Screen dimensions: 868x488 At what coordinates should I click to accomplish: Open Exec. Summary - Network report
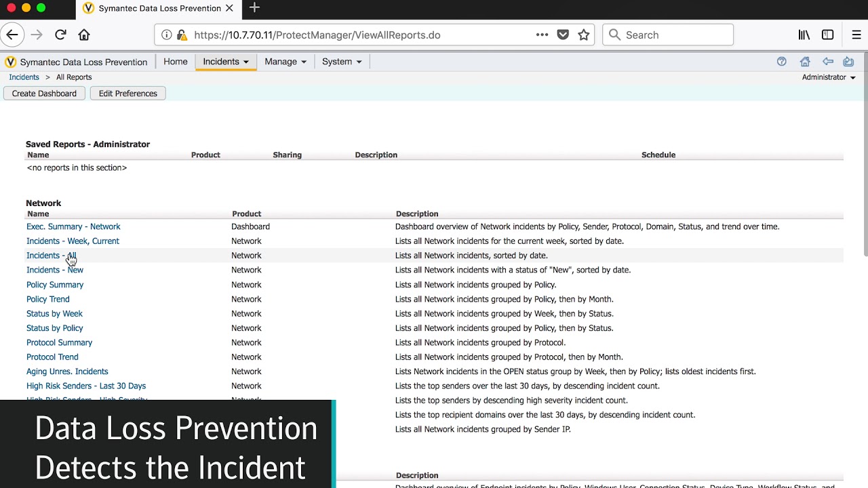pos(73,226)
